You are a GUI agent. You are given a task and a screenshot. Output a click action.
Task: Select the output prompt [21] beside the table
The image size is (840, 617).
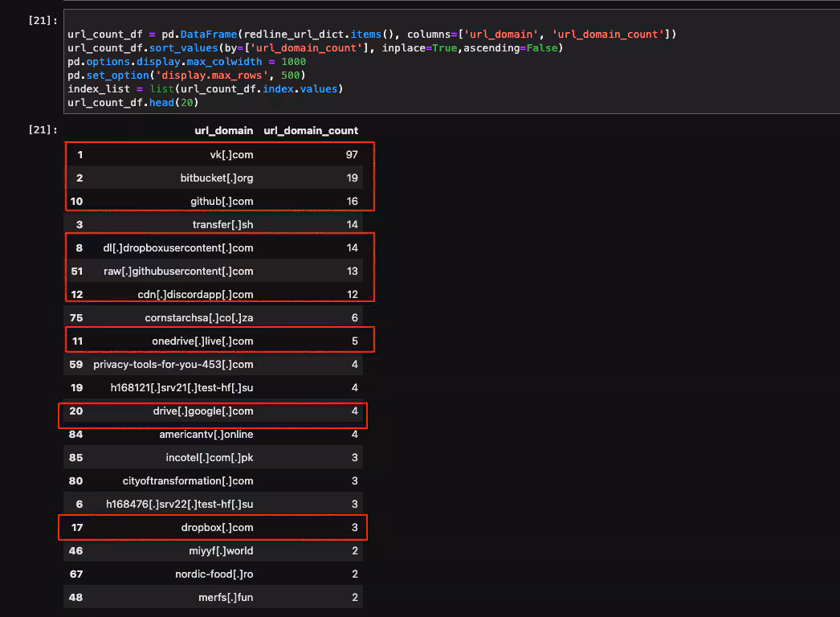(x=39, y=129)
